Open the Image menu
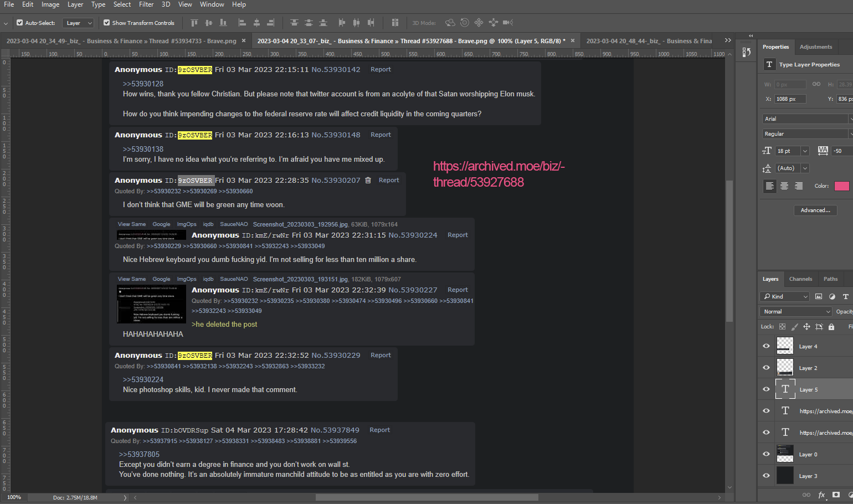The width and height of the screenshot is (853, 504). pyautogui.click(x=50, y=4)
